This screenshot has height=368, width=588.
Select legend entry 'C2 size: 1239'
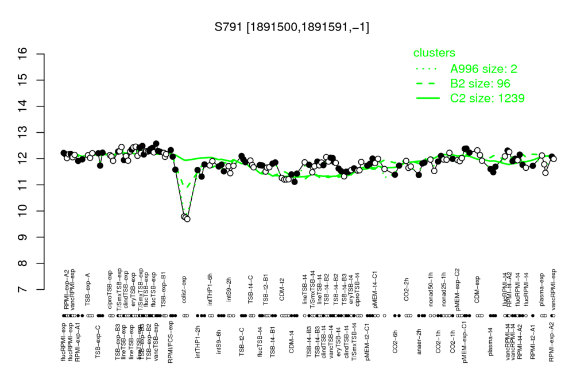487,98
